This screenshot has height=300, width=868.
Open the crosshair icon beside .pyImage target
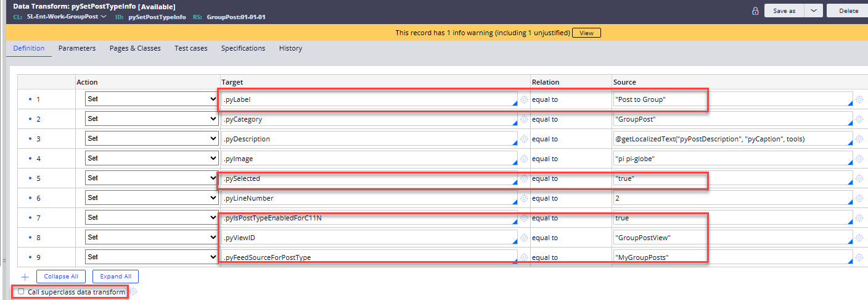click(524, 159)
